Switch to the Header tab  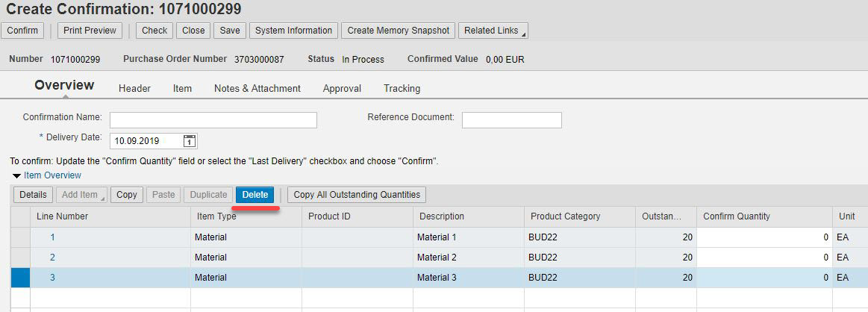click(134, 89)
